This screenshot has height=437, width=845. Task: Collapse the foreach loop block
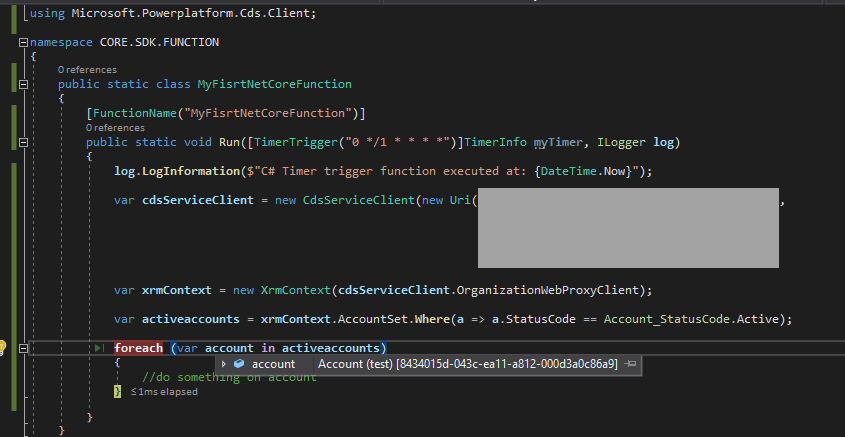[x=23, y=348]
